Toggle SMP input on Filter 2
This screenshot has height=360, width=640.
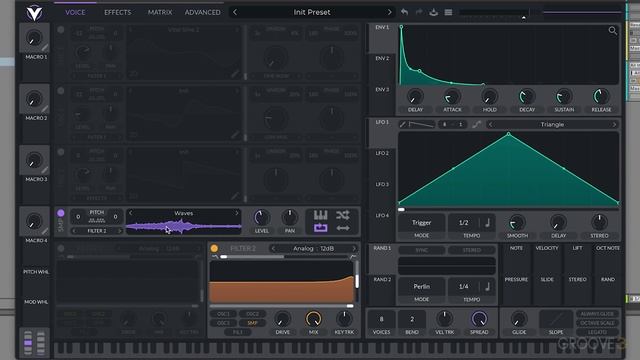point(252,323)
